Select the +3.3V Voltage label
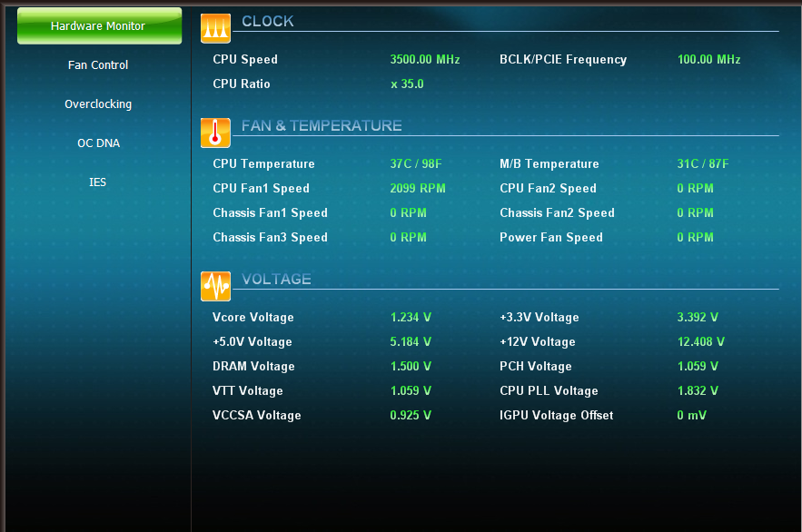This screenshot has height=532, width=802. [x=540, y=318]
